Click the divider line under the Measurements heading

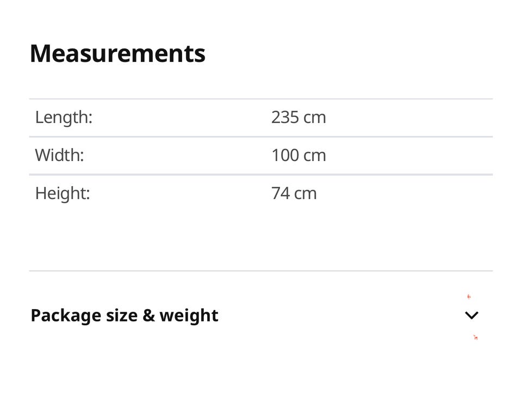(x=261, y=99)
